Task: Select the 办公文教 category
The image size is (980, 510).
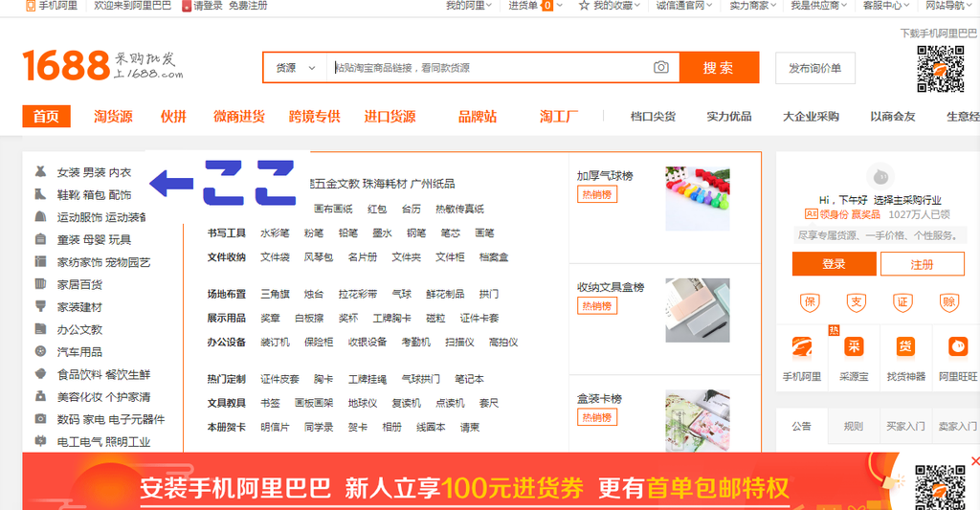Action: pyautogui.click(x=79, y=329)
